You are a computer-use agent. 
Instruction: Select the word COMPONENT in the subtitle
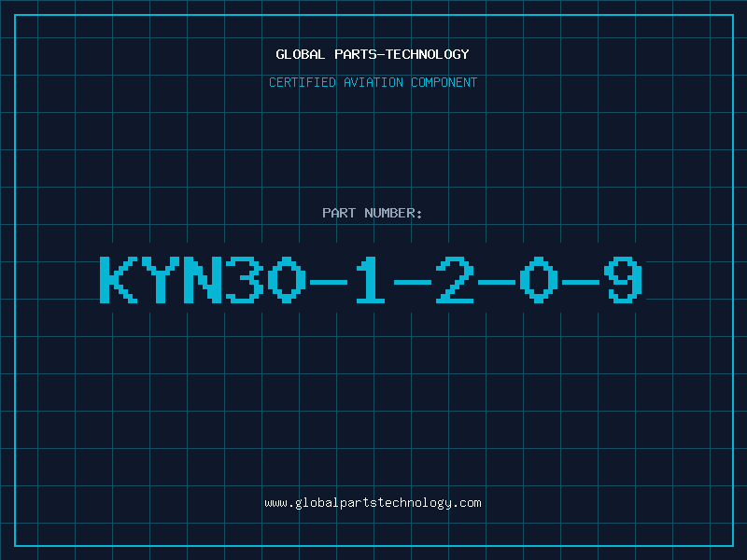pos(444,82)
